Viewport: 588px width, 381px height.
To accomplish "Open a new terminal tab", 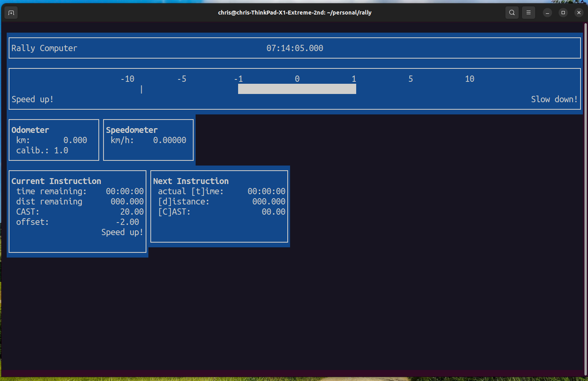I will click(11, 13).
